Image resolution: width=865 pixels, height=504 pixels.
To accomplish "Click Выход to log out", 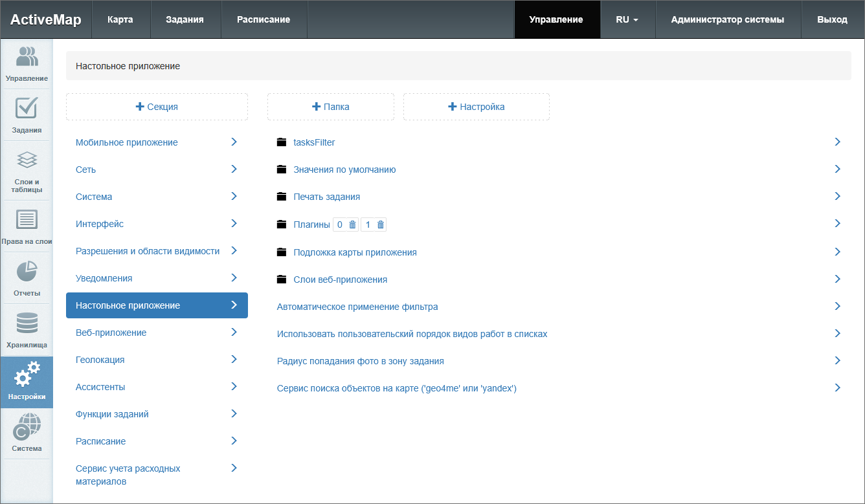I will click(832, 19).
